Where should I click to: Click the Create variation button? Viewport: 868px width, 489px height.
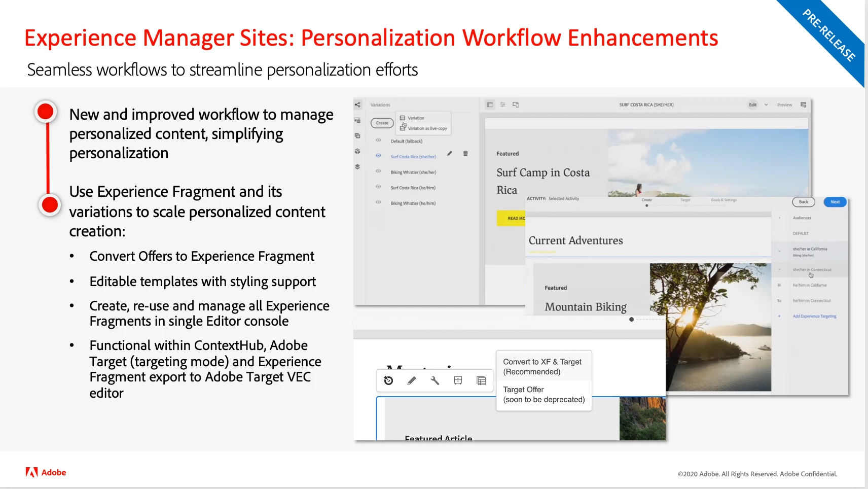382,123
